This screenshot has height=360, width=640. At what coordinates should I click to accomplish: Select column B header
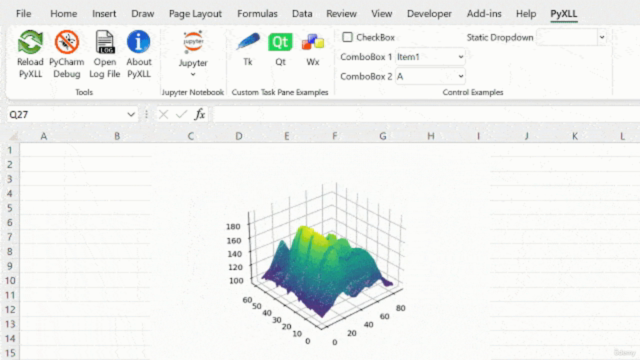click(117, 136)
